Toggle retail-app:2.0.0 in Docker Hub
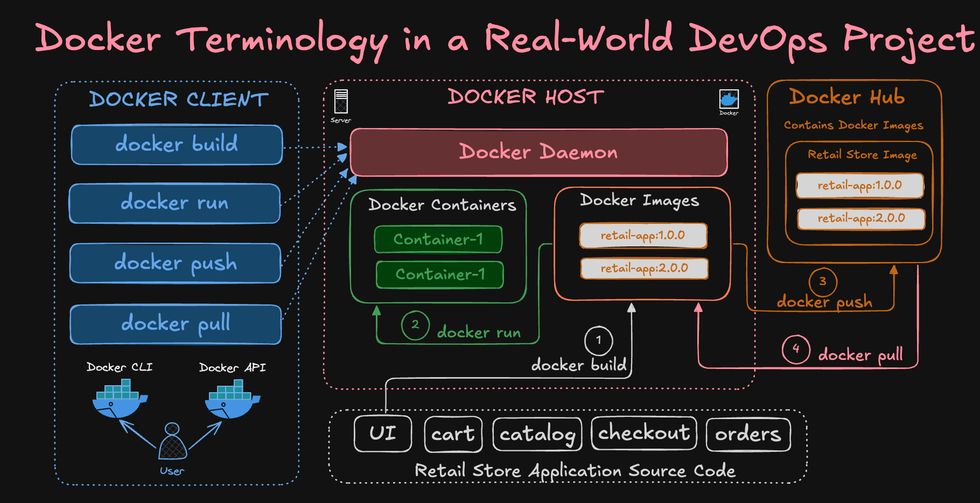The image size is (980, 503). [860, 219]
